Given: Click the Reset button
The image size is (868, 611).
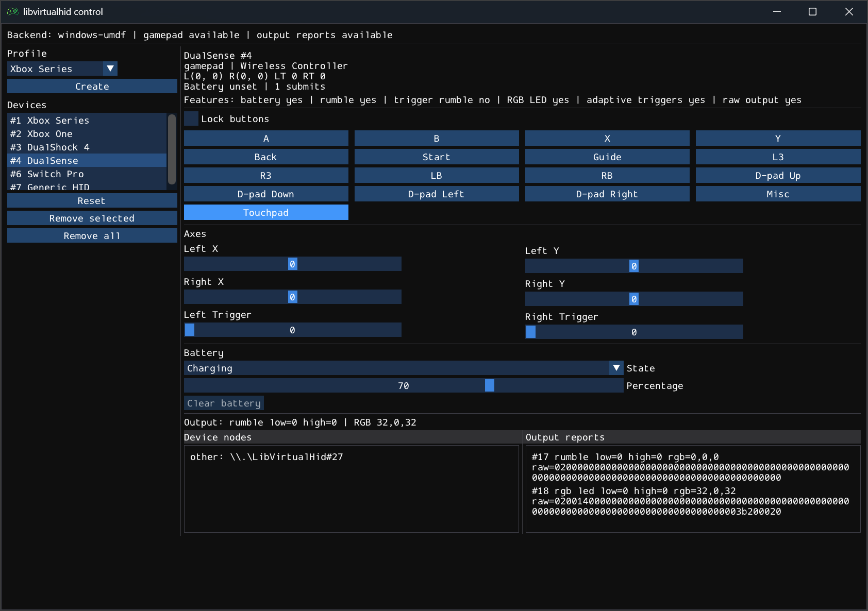Looking at the screenshot, I should coord(92,200).
